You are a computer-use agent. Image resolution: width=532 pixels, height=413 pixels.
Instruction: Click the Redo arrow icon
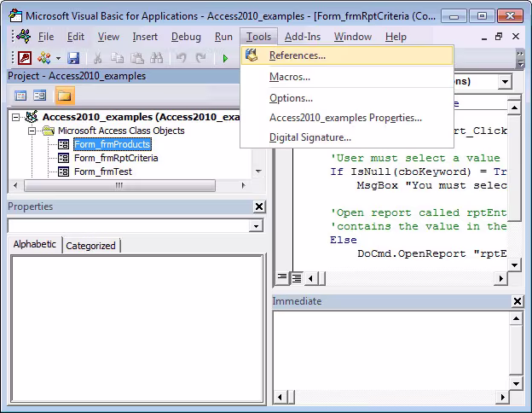pos(200,58)
